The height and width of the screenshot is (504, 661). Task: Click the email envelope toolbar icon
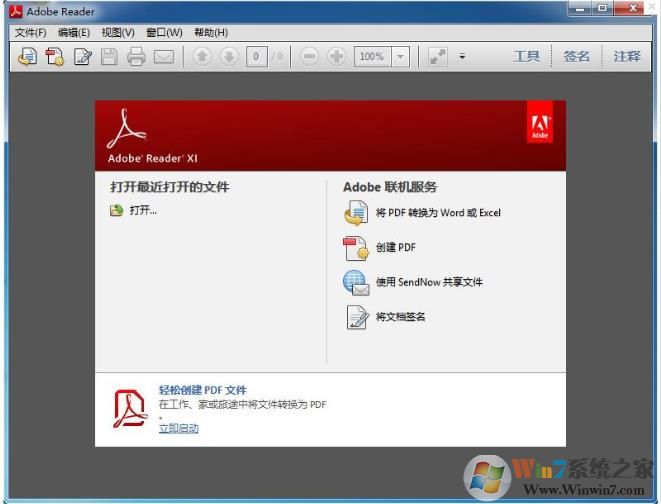click(x=164, y=56)
